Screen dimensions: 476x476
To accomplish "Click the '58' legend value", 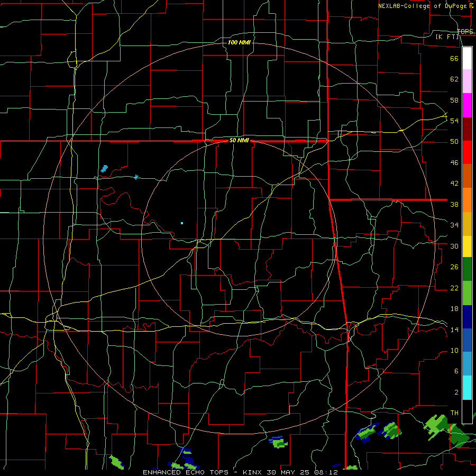I will [x=454, y=100].
